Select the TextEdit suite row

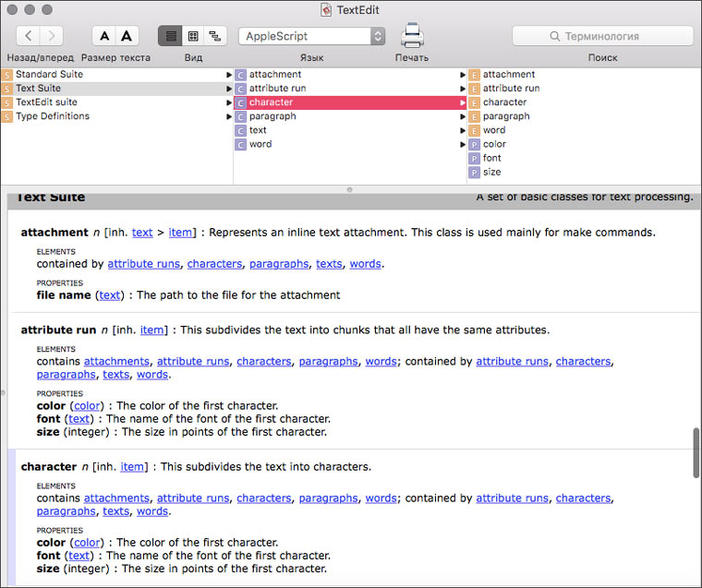click(x=116, y=102)
